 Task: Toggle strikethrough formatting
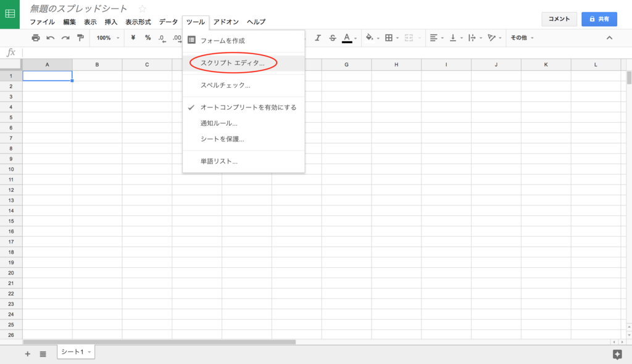click(332, 38)
